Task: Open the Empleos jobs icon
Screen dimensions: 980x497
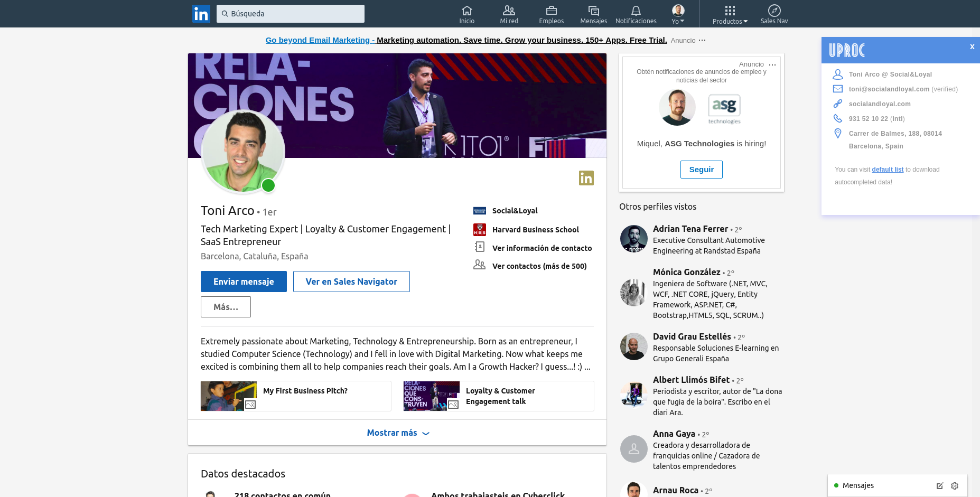Action: 552,11
